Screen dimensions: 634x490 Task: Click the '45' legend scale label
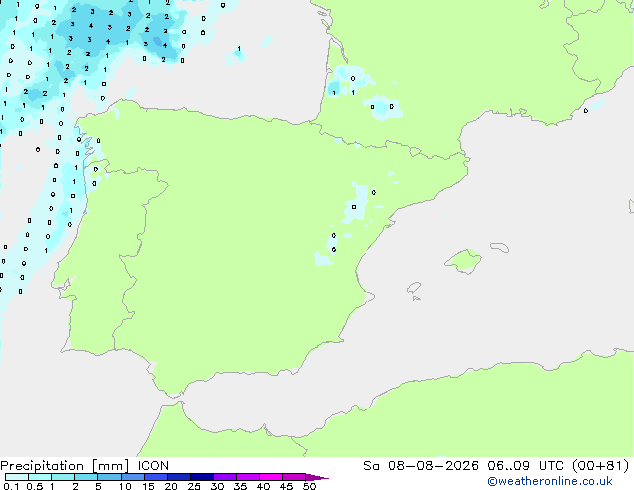[x=286, y=486]
